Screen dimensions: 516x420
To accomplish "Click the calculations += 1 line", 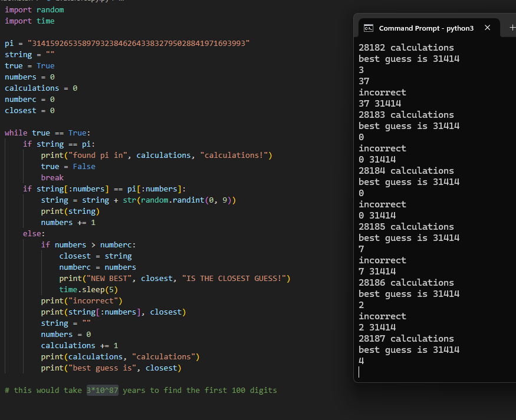I will [80, 345].
